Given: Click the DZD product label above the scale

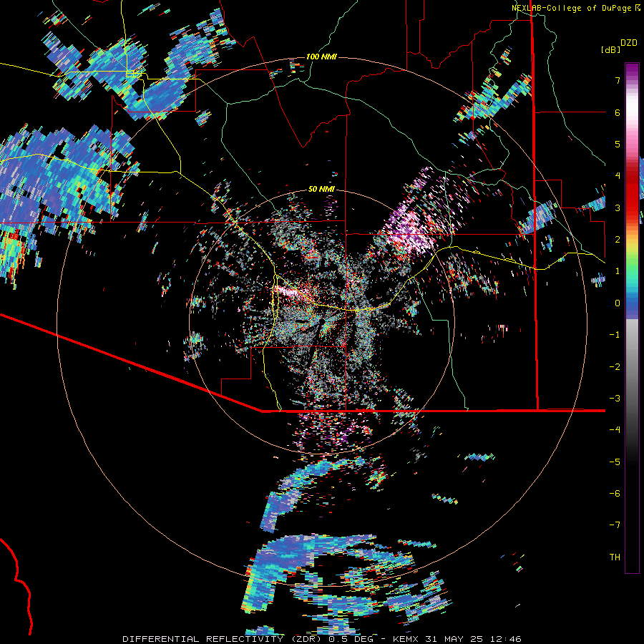Looking at the screenshot, I should coord(629,43).
